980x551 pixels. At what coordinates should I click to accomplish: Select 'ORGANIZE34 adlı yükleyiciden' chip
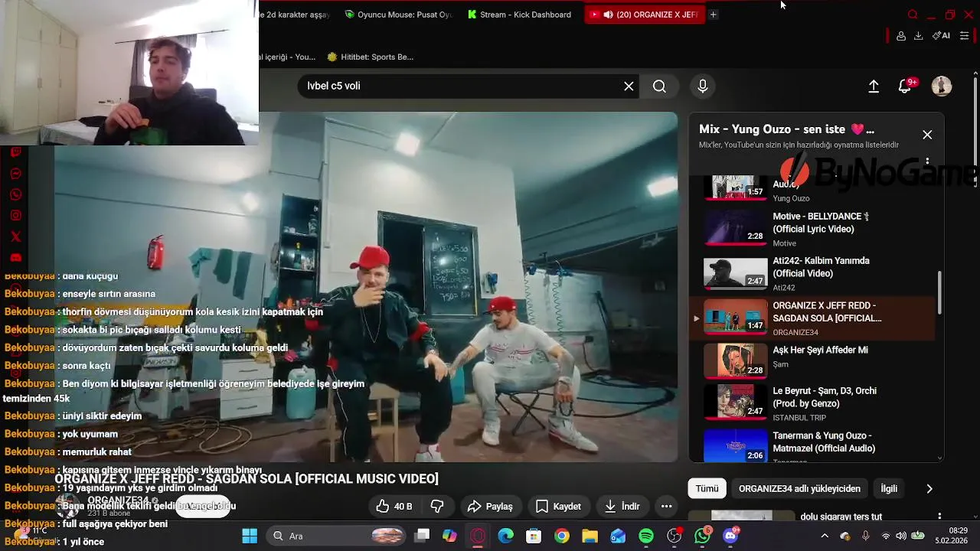[799, 488]
